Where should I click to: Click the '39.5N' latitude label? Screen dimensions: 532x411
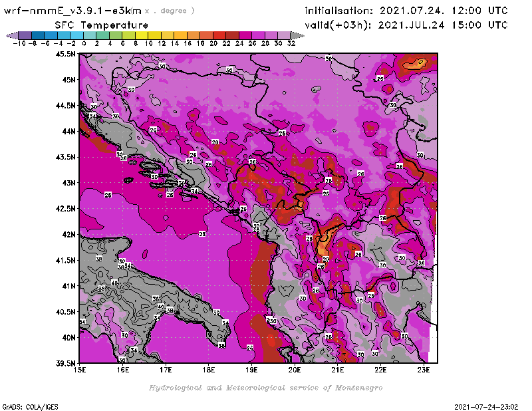coord(65,364)
